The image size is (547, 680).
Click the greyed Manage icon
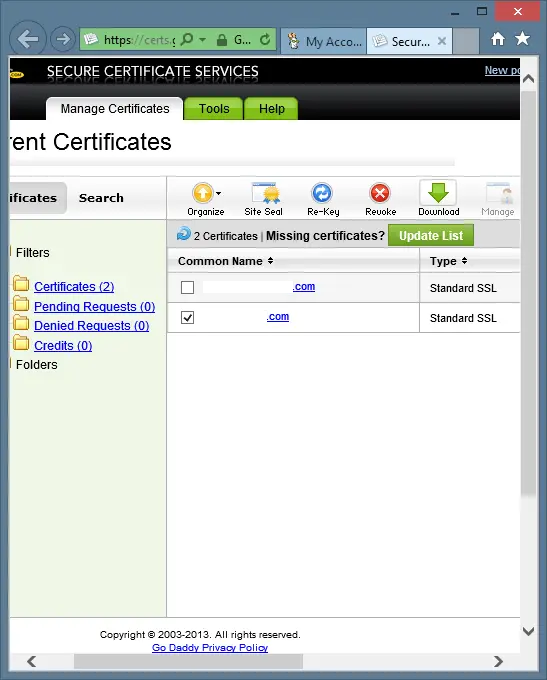tap(498, 193)
